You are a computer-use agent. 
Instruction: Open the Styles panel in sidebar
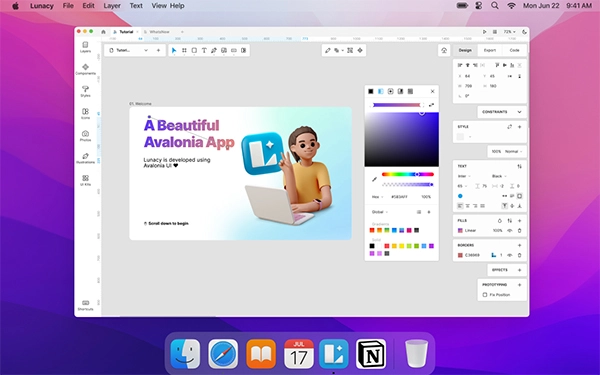click(x=85, y=91)
